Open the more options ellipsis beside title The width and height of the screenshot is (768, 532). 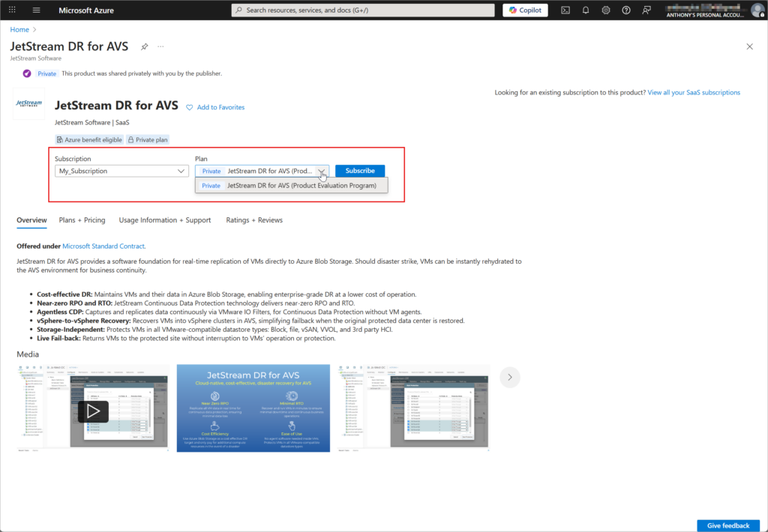point(160,46)
